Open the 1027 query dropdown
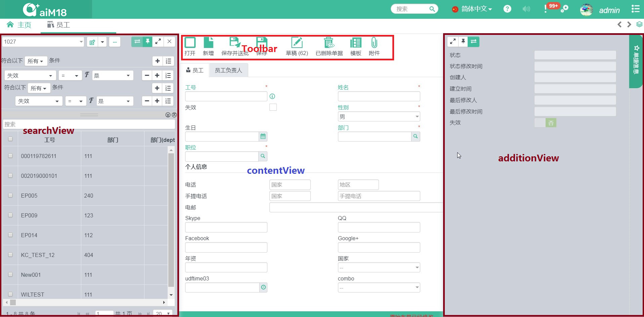This screenshot has width=644, height=317. point(43,42)
